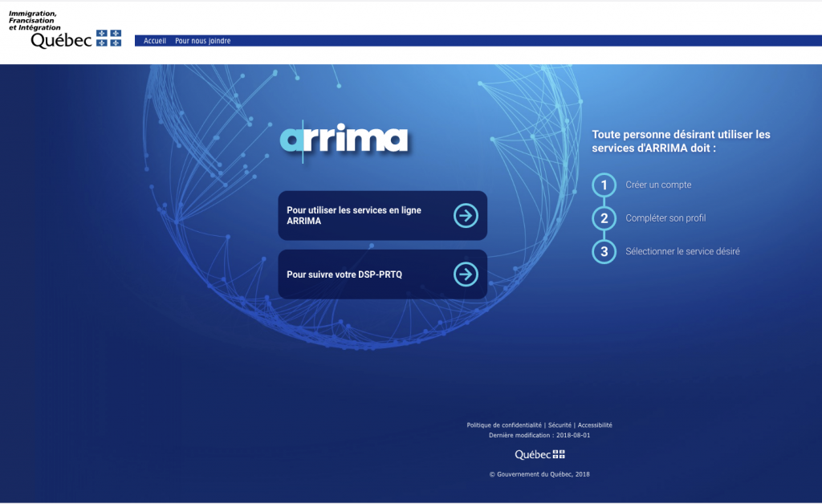
Task: Click the 'Compléter son profil' step text
Action: pos(665,218)
